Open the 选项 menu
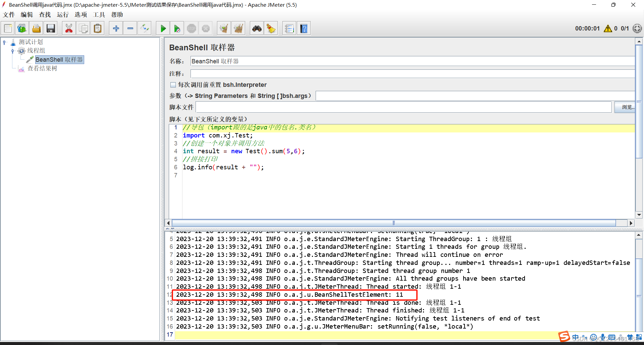The height and width of the screenshot is (345, 644). coord(81,15)
